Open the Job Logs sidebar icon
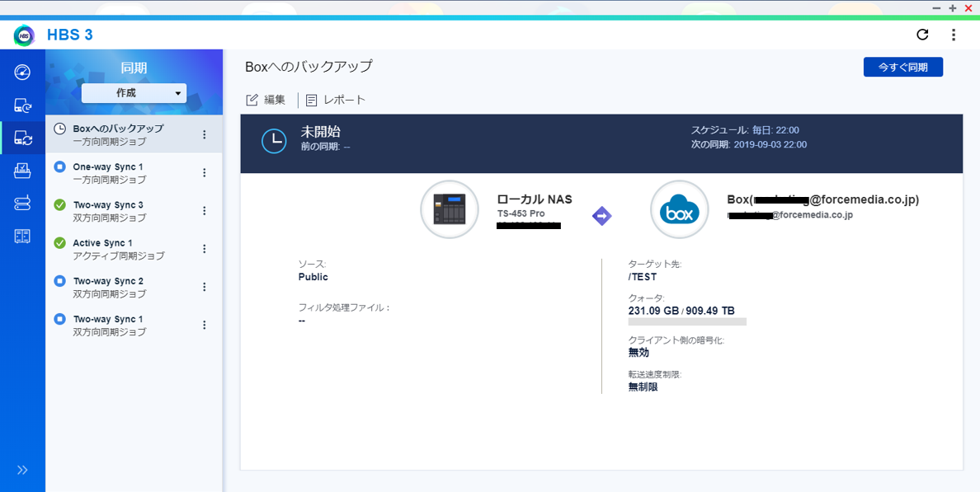 22,237
